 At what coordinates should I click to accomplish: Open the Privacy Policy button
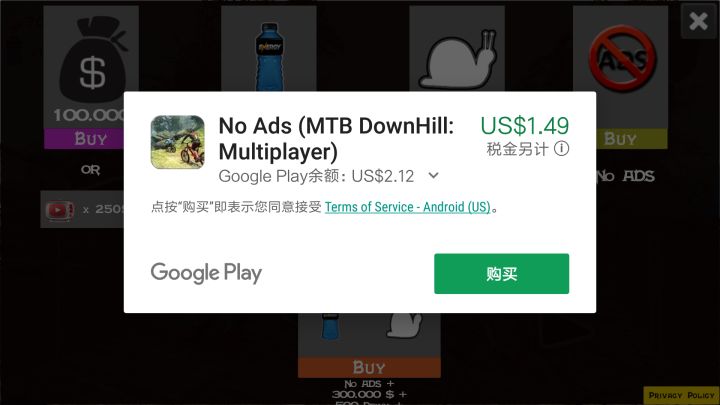click(x=681, y=395)
